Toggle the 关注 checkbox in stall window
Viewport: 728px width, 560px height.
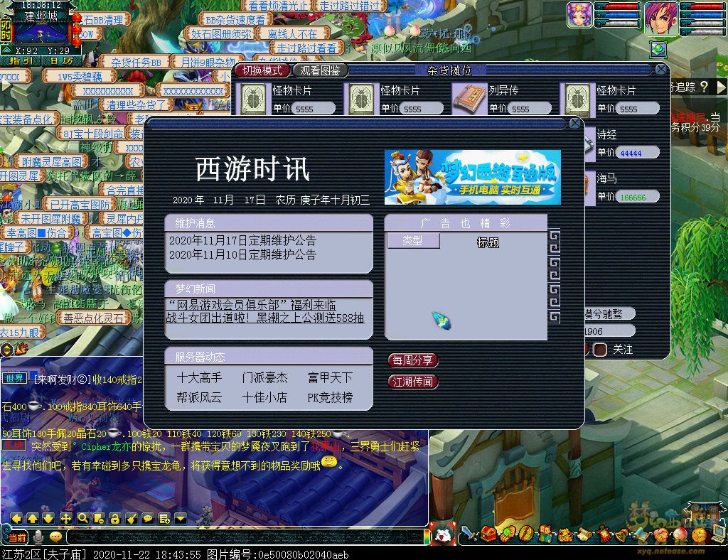pos(600,350)
